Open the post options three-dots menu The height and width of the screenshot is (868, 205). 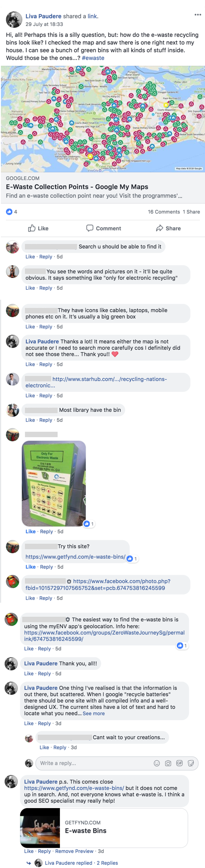point(197,15)
